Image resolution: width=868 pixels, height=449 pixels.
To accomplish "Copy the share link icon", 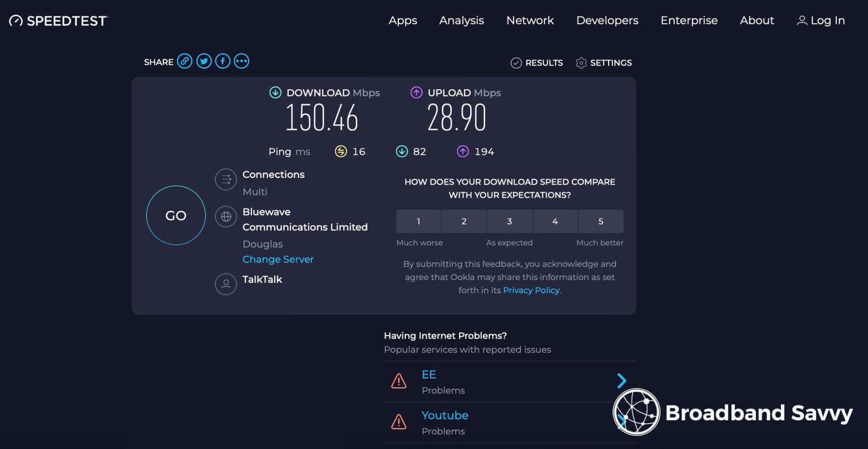I will pos(185,61).
